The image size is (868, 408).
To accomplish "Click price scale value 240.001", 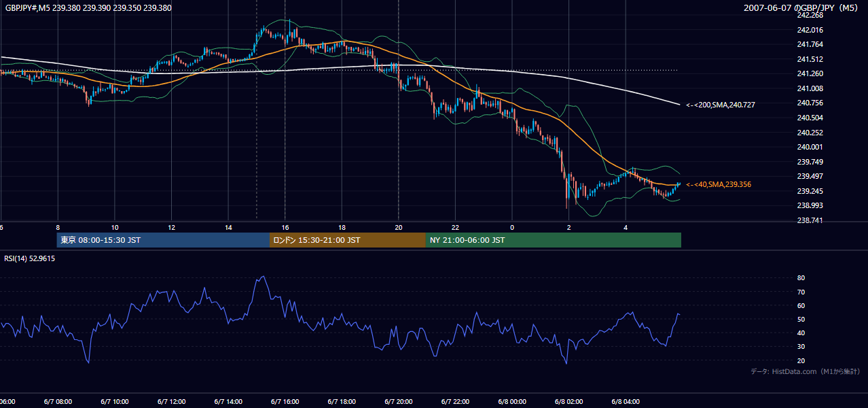I will (x=810, y=147).
